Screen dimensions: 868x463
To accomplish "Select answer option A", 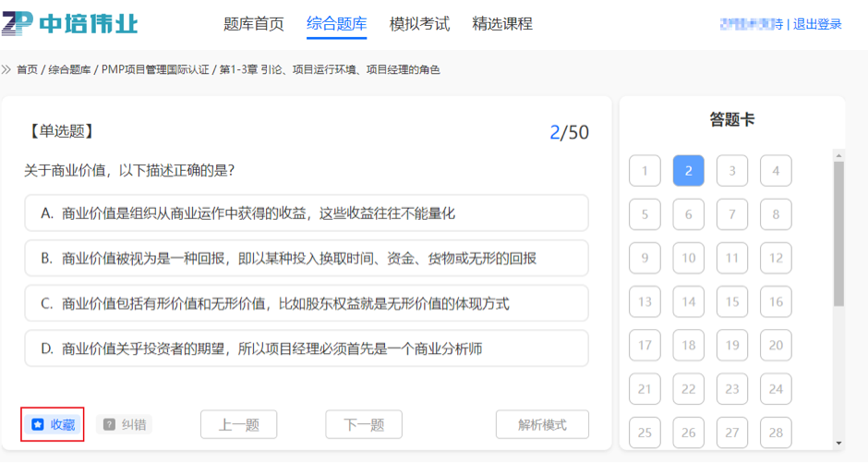I will coord(306,213).
